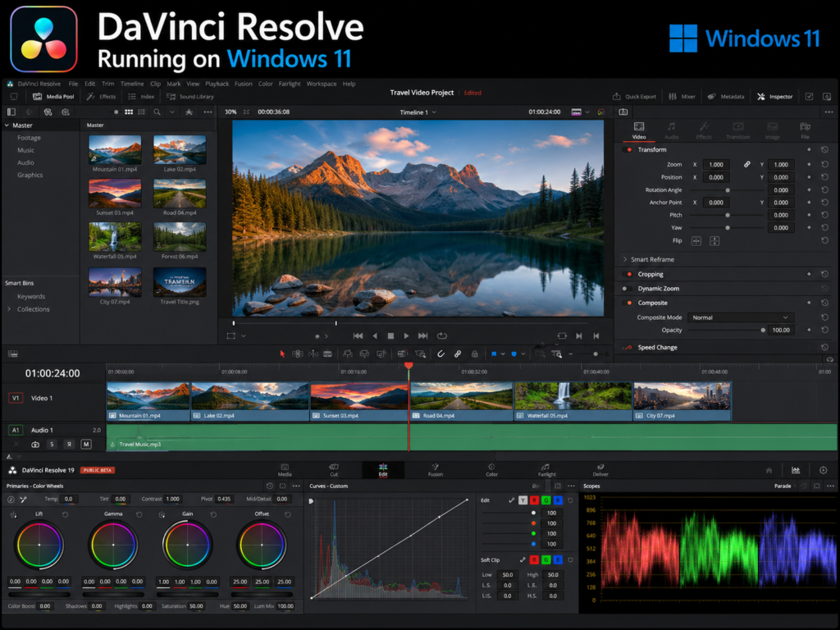Open the Media Pool panel
The width and height of the screenshot is (840, 630).
click(x=53, y=97)
